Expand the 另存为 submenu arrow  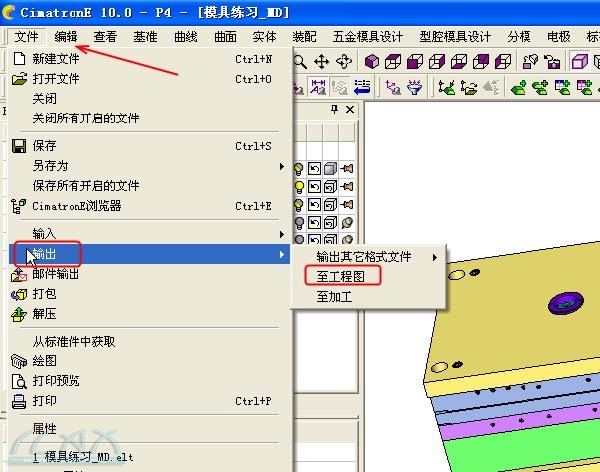(282, 166)
